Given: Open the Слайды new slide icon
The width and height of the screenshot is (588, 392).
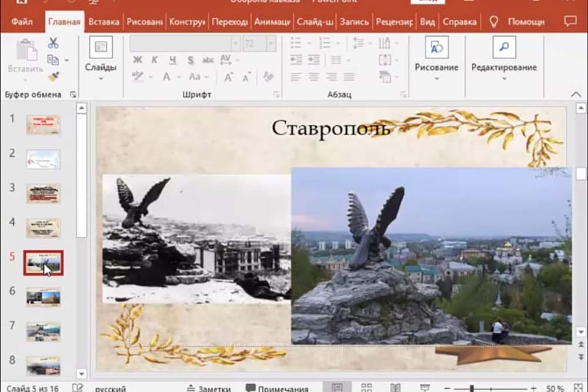Looking at the screenshot, I should 101,47.
